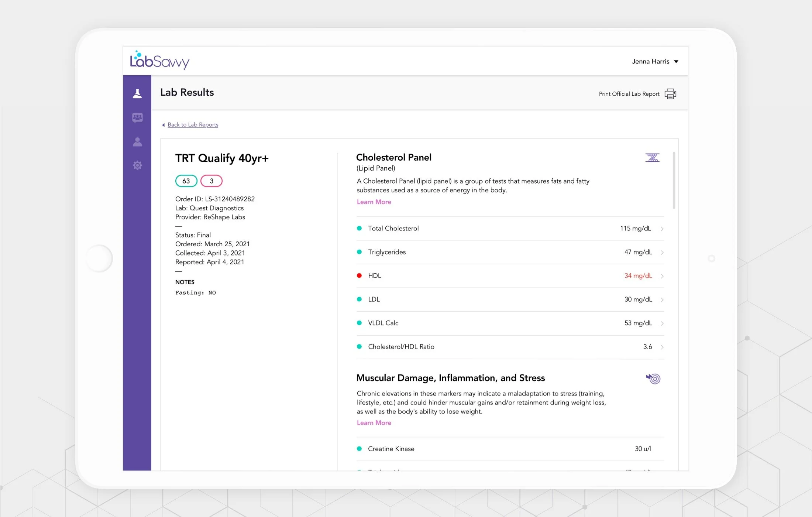Open the lab flask sidebar icon

click(x=137, y=93)
